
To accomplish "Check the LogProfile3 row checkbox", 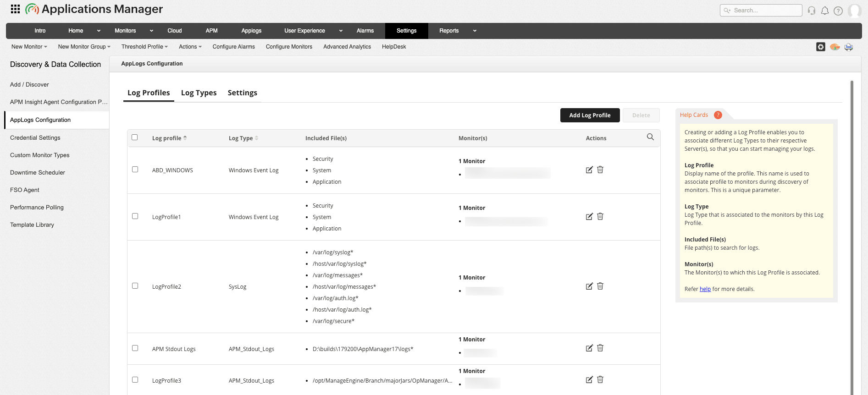I will tap(135, 379).
